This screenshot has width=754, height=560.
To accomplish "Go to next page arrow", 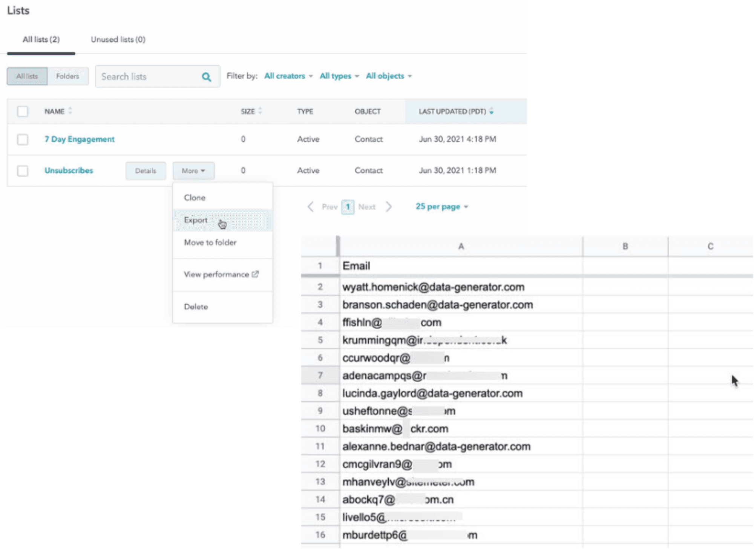I will [x=389, y=207].
